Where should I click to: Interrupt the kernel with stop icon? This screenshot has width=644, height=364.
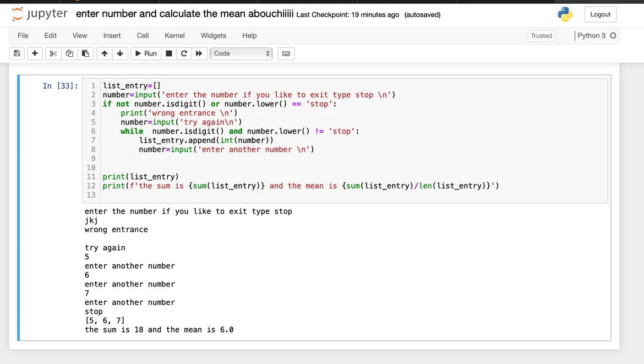(169, 53)
